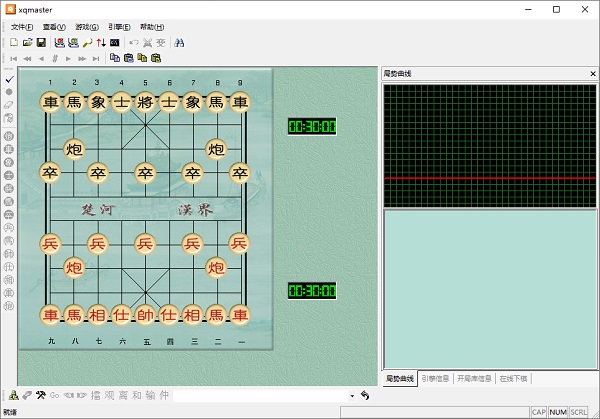Open the 文件(F) menu

click(22, 27)
